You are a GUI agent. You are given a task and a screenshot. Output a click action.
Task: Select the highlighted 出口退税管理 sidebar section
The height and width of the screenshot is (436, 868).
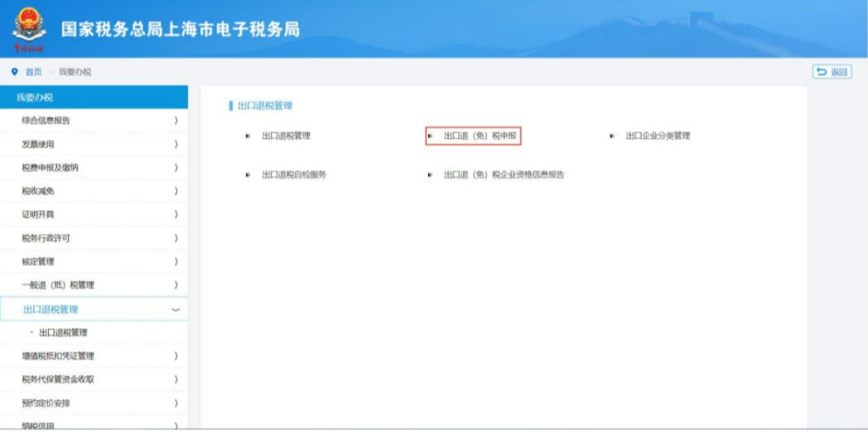tap(94, 309)
